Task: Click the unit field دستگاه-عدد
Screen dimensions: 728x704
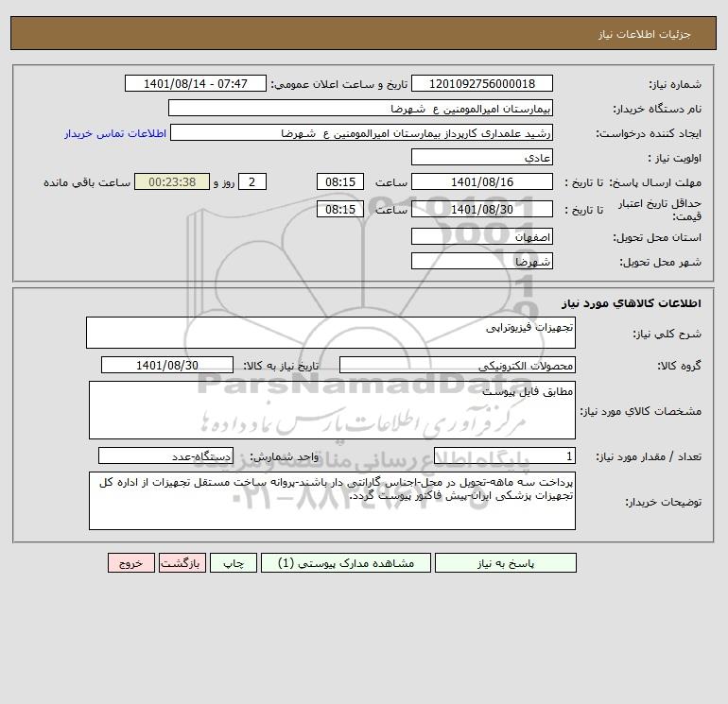Action: click(x=165, y=456)
